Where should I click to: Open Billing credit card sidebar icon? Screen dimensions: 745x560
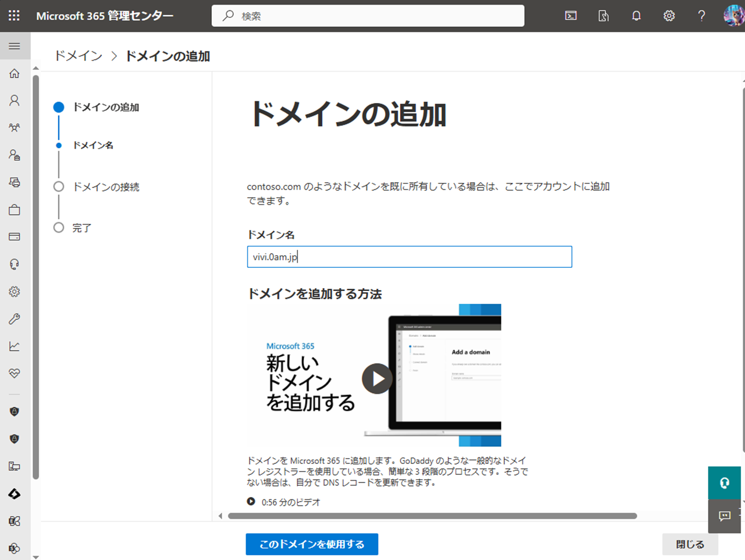(14, 237)
